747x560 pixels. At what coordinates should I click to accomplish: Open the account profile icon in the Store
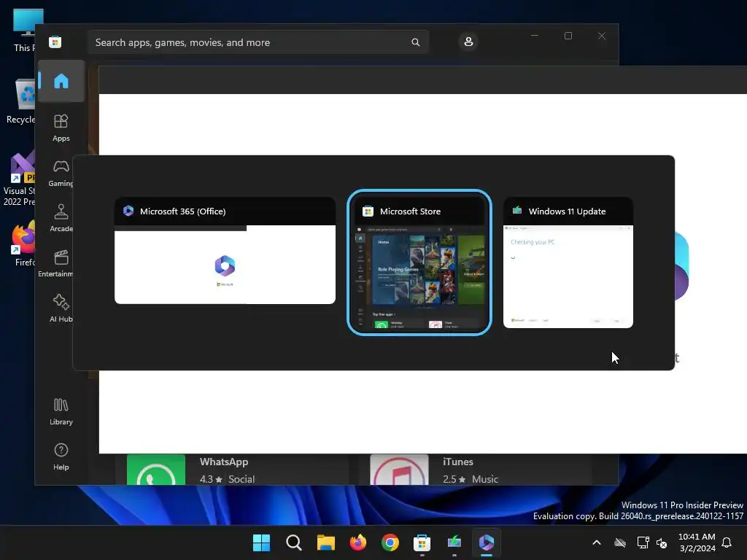[x=468, y=42]
